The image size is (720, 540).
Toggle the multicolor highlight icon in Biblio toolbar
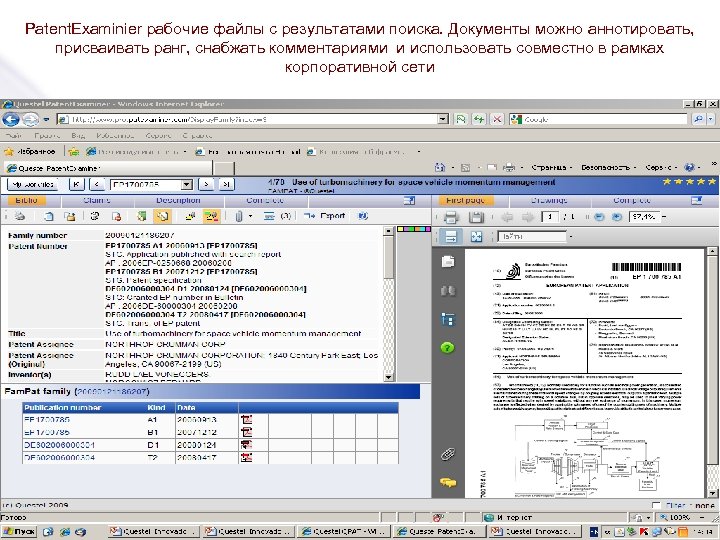tap(211, 216)
